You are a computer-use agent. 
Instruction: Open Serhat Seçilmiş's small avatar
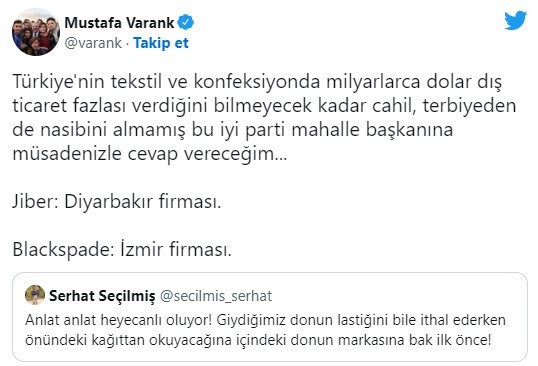(35, 295)
